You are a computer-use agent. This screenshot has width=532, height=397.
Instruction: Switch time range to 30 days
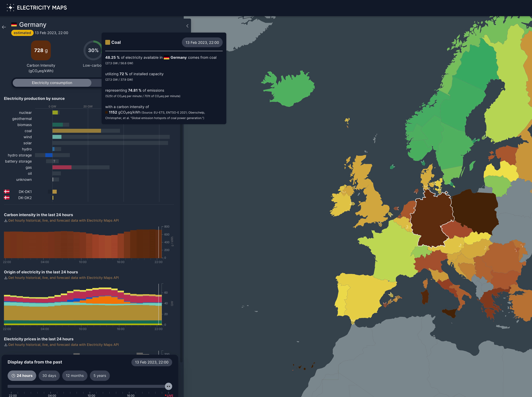point(49,376)
